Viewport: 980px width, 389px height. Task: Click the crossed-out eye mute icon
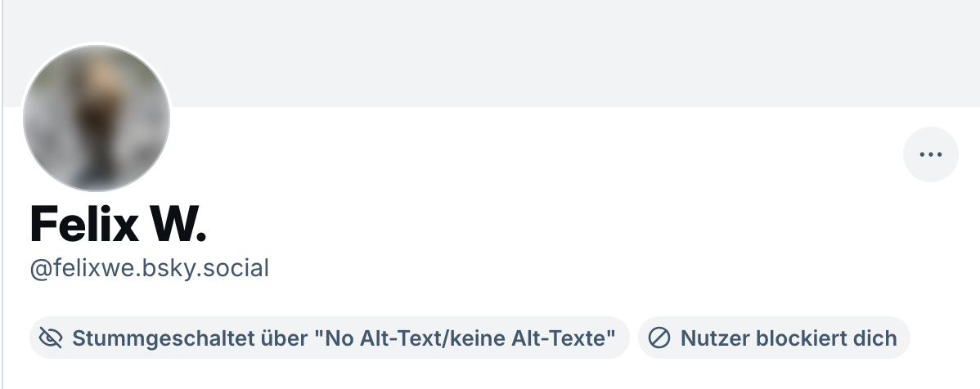point(51,338)
